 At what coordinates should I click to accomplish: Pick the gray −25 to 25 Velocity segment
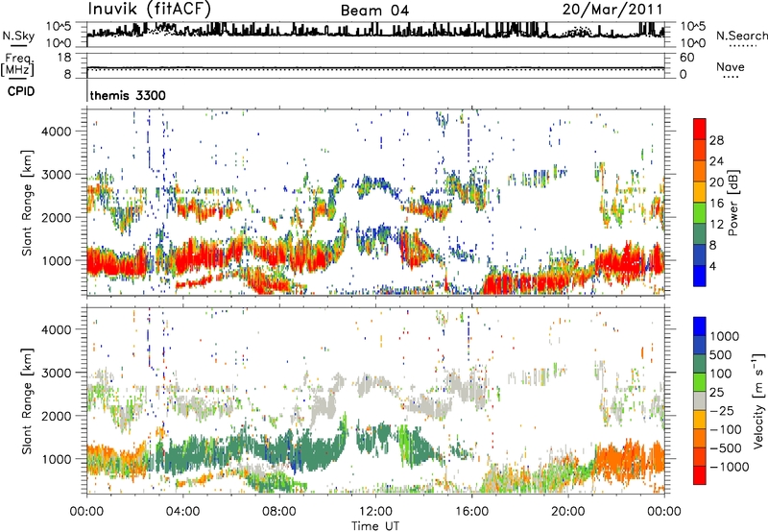point(700,400)
